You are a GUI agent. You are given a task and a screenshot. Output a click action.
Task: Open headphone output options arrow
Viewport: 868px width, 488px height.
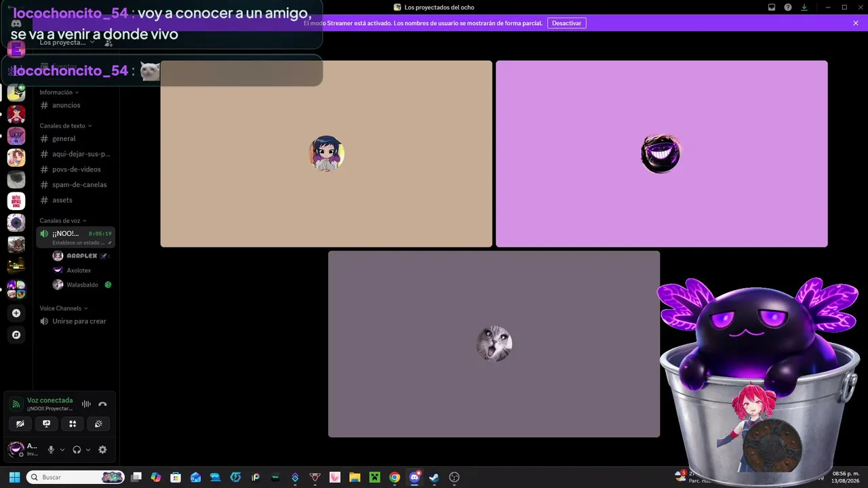(x=88, y=449)
